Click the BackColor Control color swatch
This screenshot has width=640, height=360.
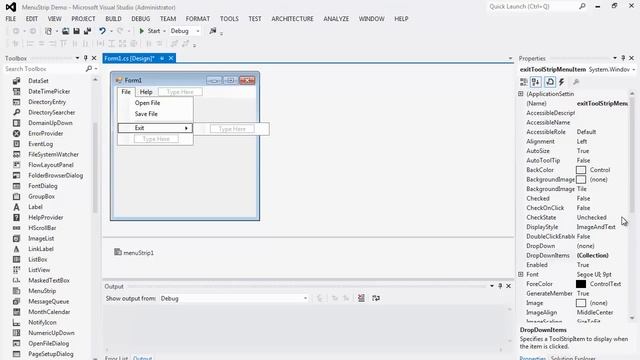coord(581,170)
